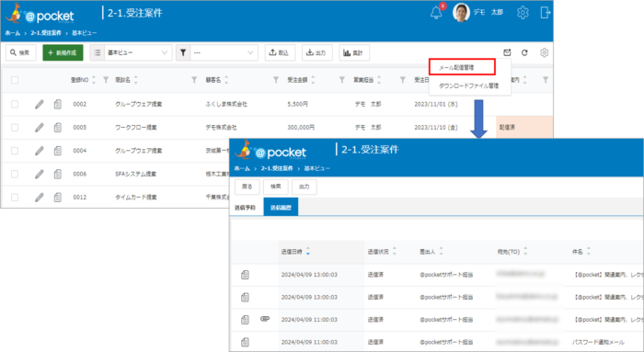Check the box for record 0002
Screen dimensions: 644x352
click(15, 104)
